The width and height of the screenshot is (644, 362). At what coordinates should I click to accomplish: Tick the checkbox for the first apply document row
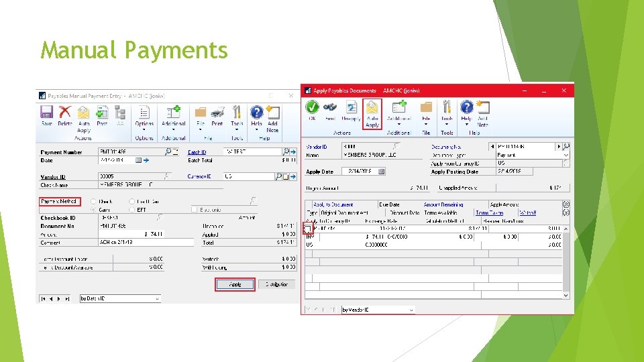coord(308,229)
